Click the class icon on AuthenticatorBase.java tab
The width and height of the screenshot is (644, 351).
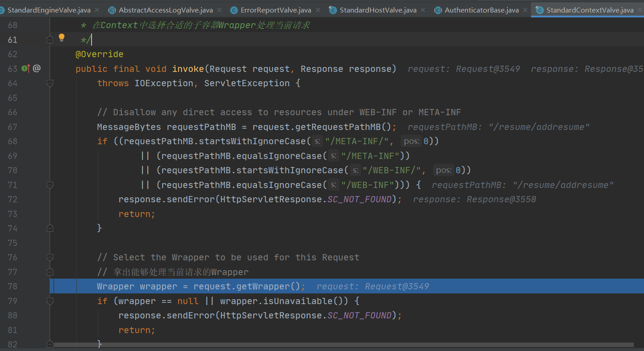tap(438, 10)
